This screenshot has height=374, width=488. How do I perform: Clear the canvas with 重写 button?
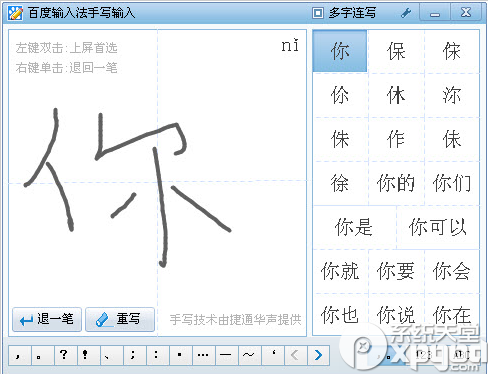(120, 319)
